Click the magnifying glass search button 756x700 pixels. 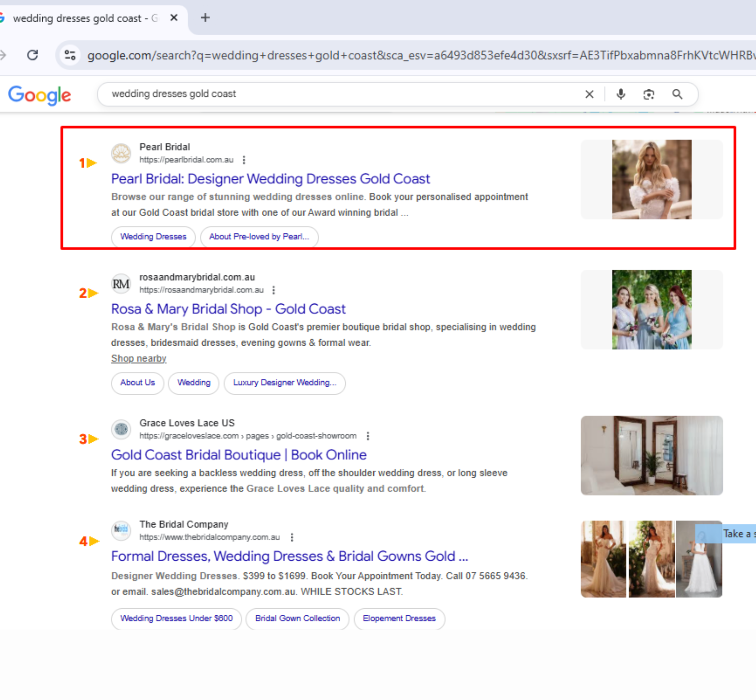(x=677, y=94)
